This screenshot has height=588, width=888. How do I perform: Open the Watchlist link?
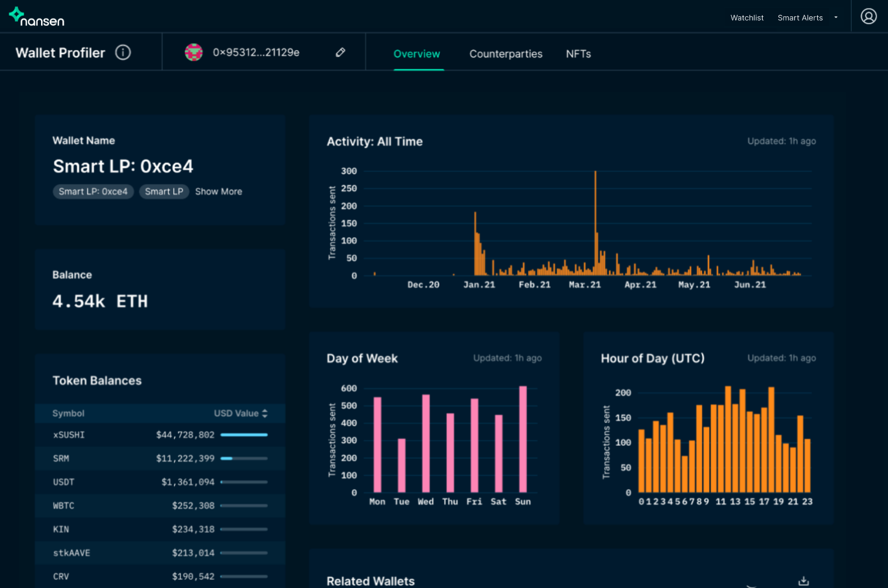[747, 18]
